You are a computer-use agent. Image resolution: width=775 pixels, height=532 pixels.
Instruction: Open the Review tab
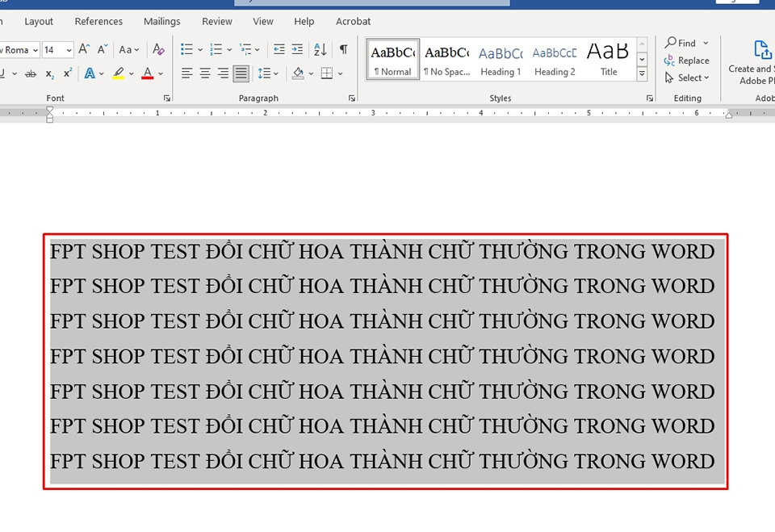point(217,22)
